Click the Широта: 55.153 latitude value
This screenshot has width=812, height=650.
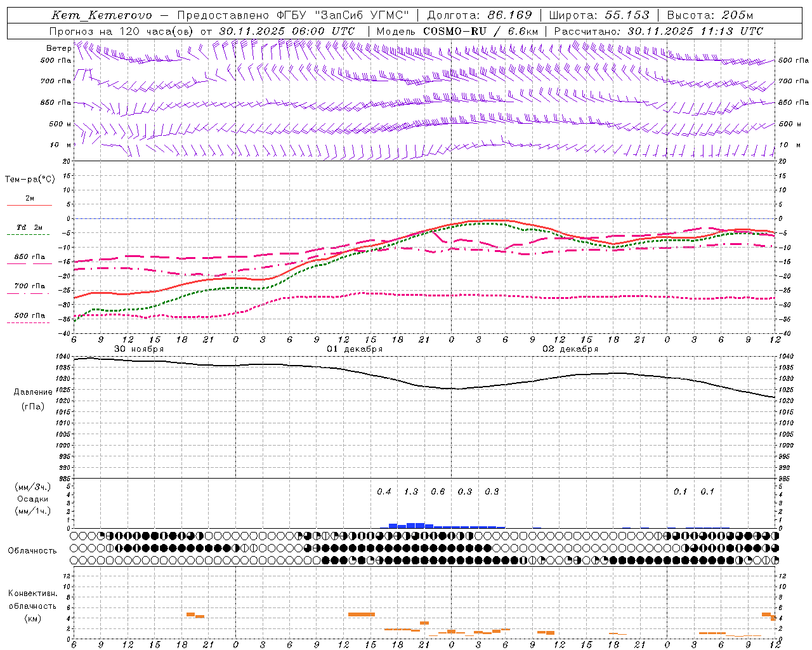click(599, 15)
